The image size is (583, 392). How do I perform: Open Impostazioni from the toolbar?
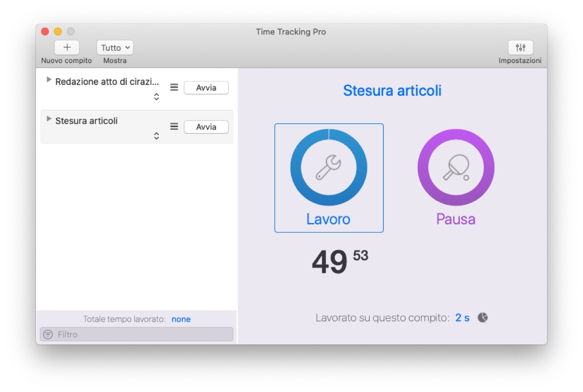[x=520, y=47]
